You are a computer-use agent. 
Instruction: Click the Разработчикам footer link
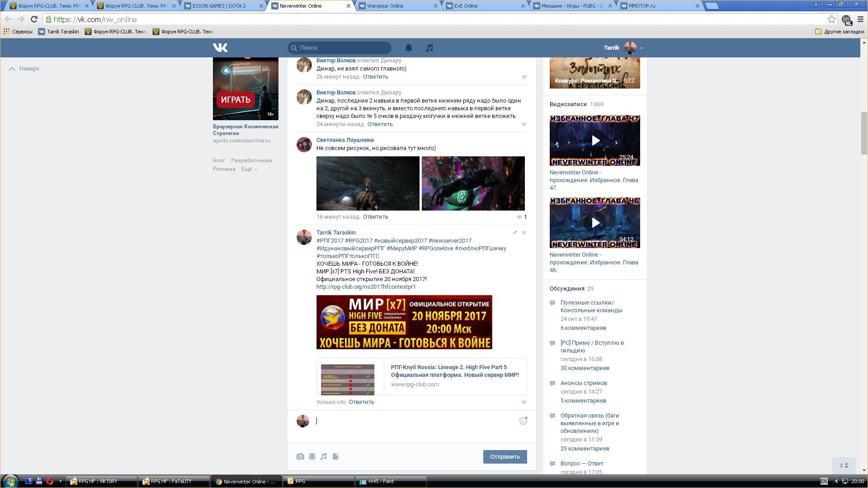coord(251,160)
